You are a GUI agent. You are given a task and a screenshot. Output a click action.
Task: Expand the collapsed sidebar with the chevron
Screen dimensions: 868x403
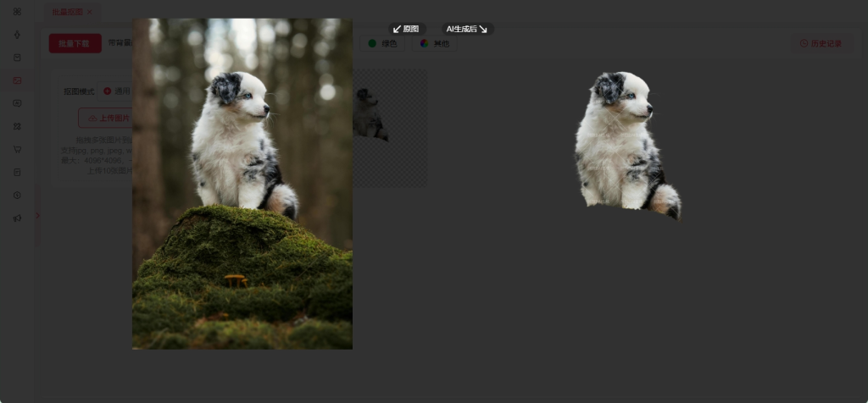[x=36, y=216]
